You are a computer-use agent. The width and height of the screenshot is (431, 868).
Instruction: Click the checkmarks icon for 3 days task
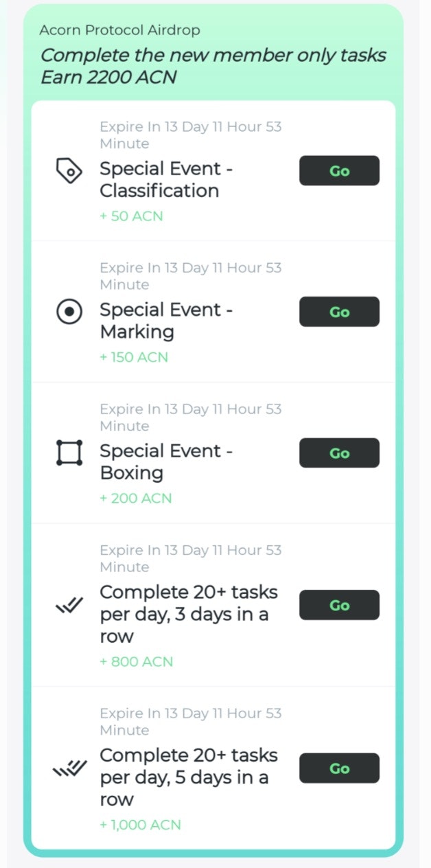point(69,606)
